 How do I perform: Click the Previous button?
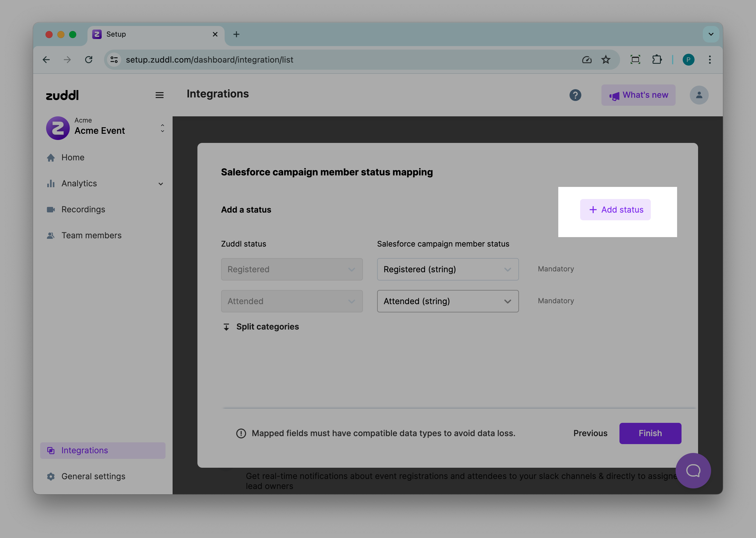pos(590,433)
